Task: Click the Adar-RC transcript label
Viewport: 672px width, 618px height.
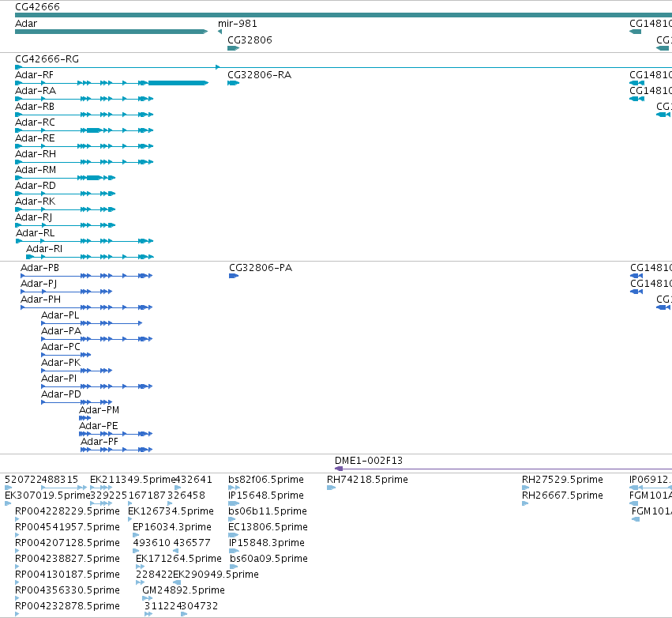Action: [x=36, y=122]
